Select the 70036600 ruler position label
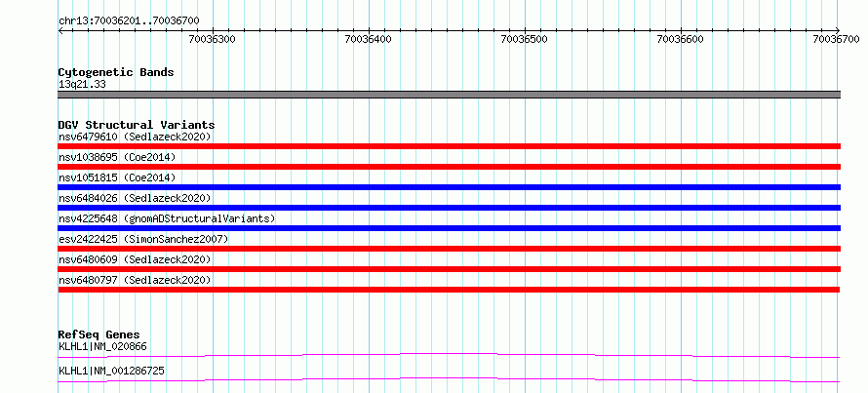Image resolution: width=868 pixels, height=393 pixels. (x=681, y=39)
